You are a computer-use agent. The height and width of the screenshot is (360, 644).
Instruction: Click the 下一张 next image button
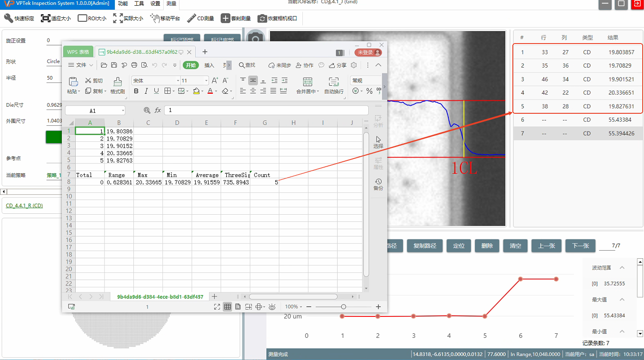tap(580, 246)
